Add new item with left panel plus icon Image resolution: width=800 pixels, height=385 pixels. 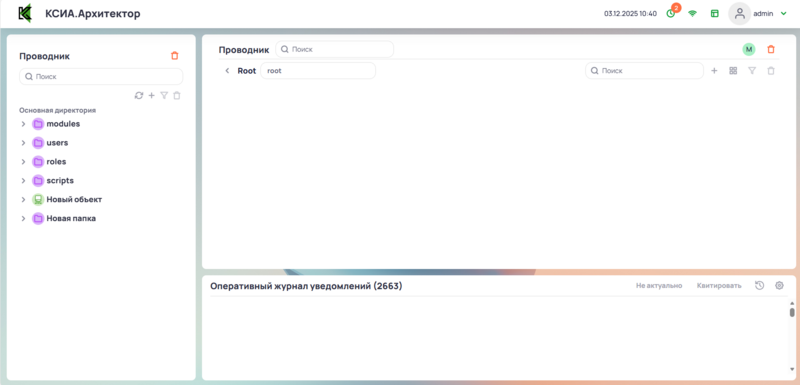pyautogui.click(x=152, y=95)
